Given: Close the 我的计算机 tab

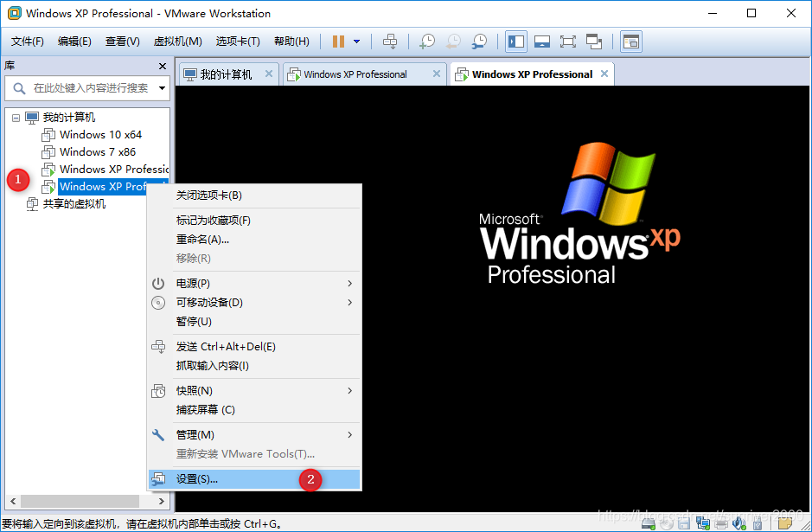Looking at the screenshot, I should pyautogui.click(x=269, y=74).
